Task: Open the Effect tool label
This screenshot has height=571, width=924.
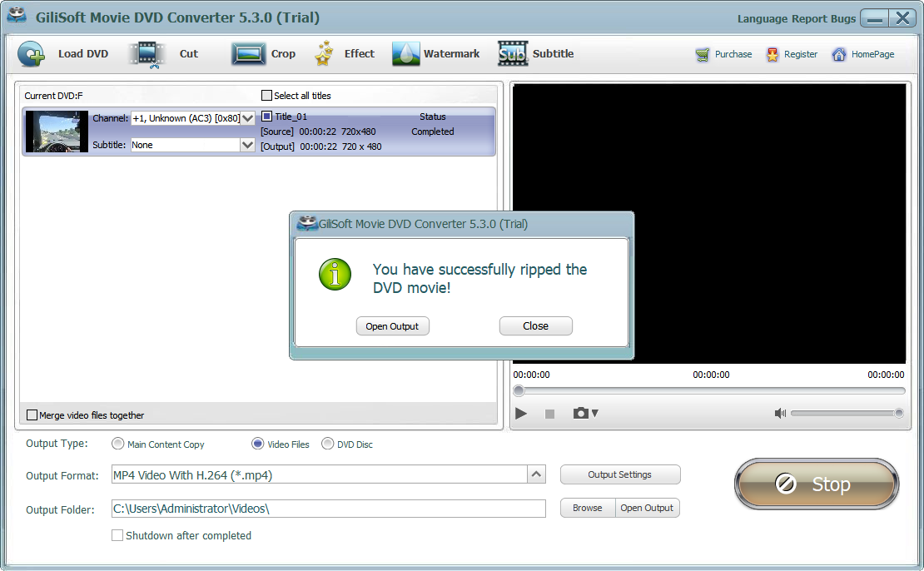Action: [359, 53]
